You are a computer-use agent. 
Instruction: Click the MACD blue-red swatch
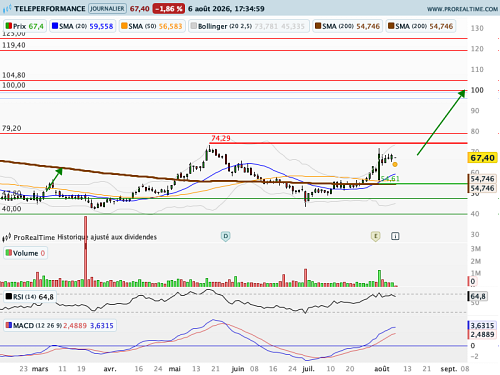[9, 325]
